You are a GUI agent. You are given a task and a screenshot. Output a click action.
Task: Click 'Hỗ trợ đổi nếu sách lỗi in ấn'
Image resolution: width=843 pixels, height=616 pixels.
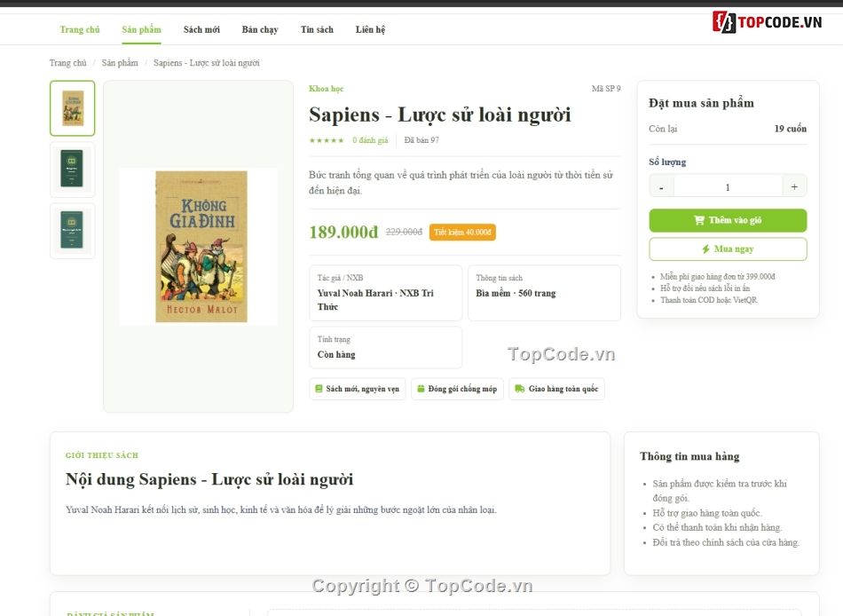tap(705, 288)
